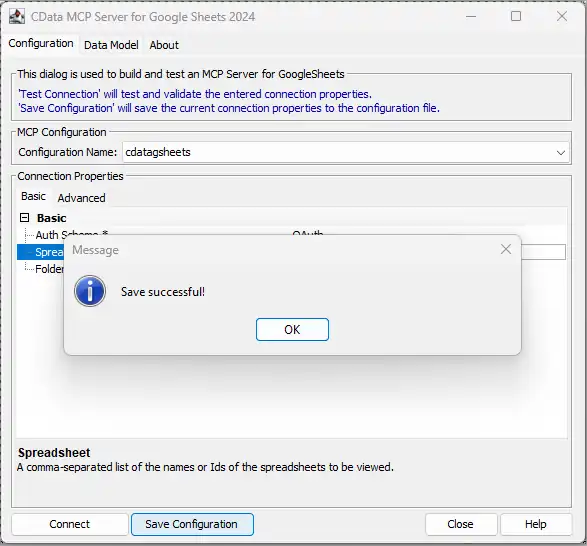587x546 pixels.
Task: Close the Message dialog with its X
Action: pos(506,249)
